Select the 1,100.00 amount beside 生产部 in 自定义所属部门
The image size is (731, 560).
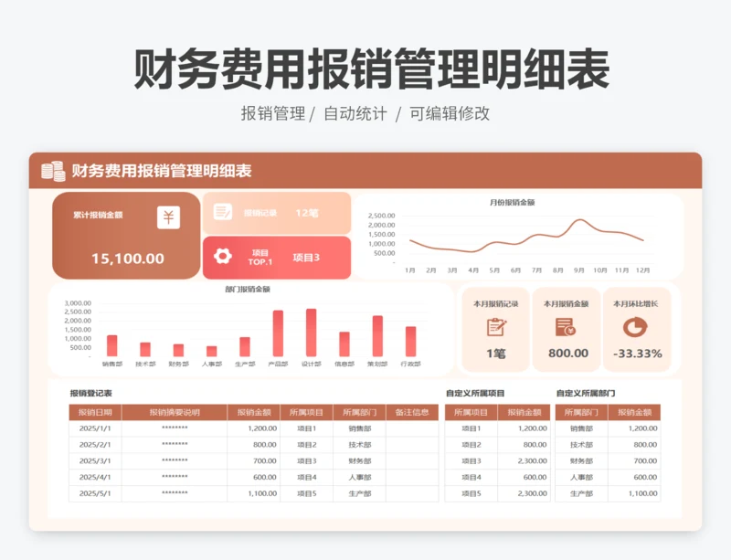click(x=634, y=493)
